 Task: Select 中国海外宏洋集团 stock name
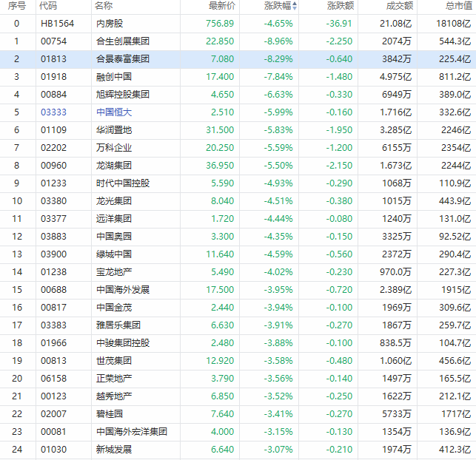click(x=132, y=431)
